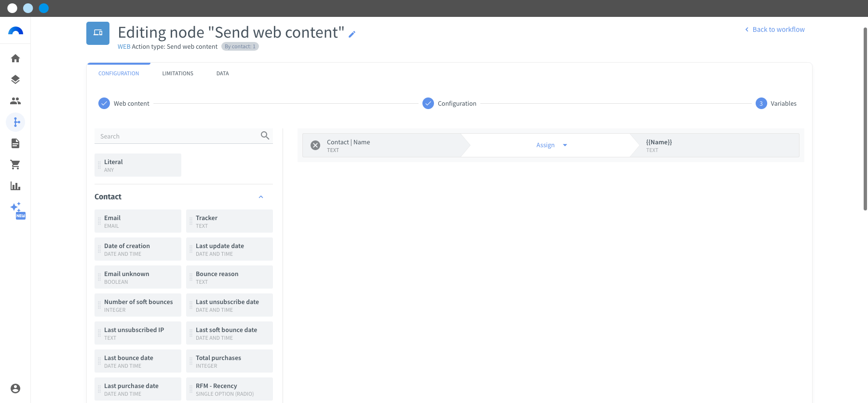Screen dimensions: 868x403
Task: Click the By contact: 1 badge
Action: 240,46
